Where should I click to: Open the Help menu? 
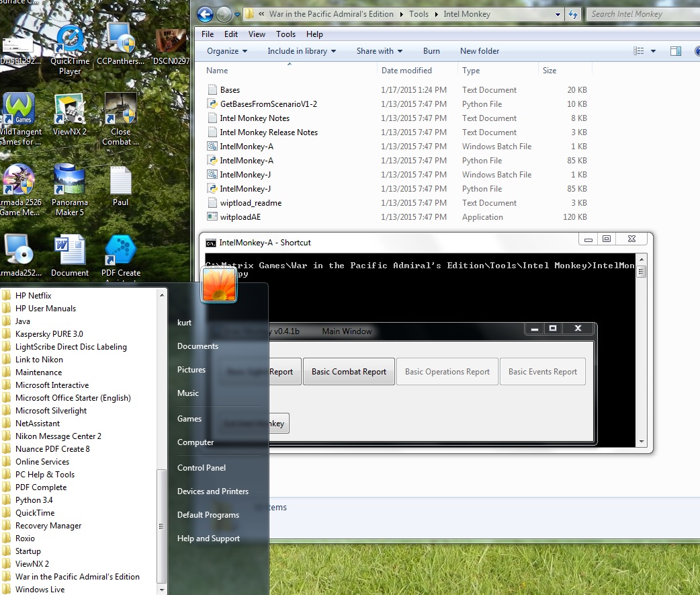314,34
